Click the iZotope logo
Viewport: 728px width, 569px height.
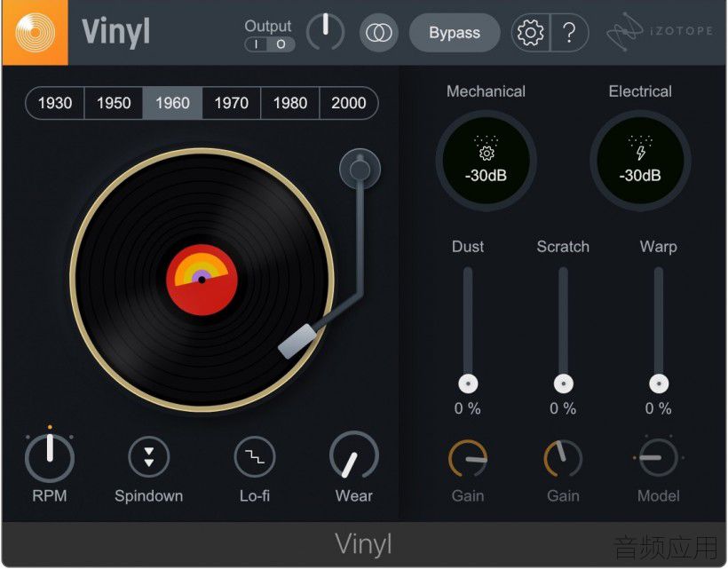[x=660, y=31]
